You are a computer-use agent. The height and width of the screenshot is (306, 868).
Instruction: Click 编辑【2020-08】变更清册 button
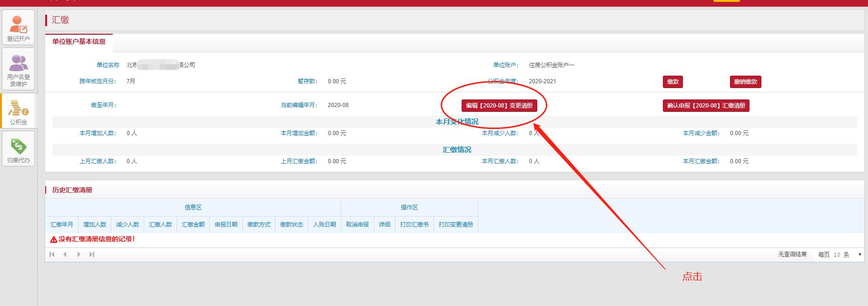pyautogui.click(x=499, y=106)
